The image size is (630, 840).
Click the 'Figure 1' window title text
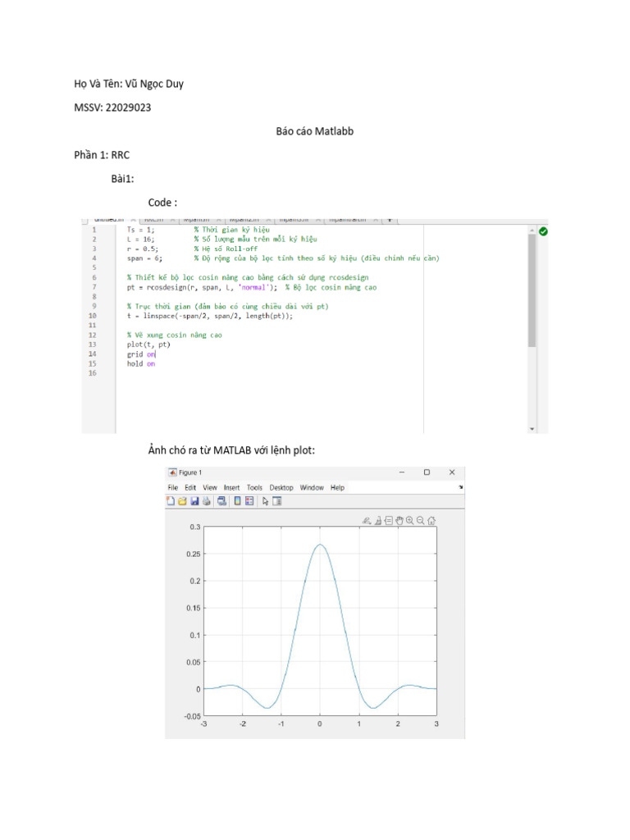[190, 472]
